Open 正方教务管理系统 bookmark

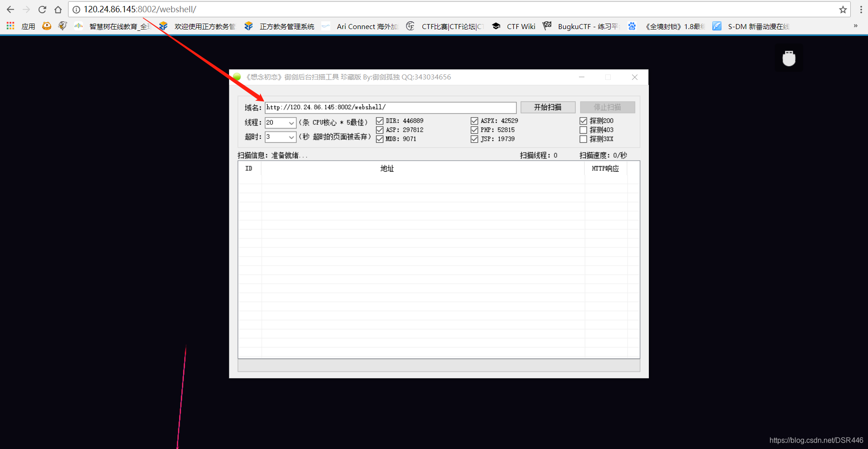point(280,26)
